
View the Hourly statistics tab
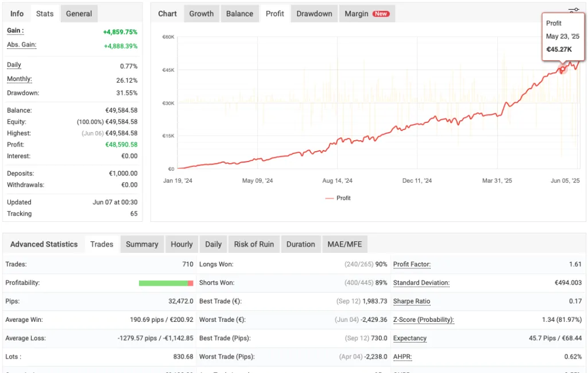[x=181, y=244]
